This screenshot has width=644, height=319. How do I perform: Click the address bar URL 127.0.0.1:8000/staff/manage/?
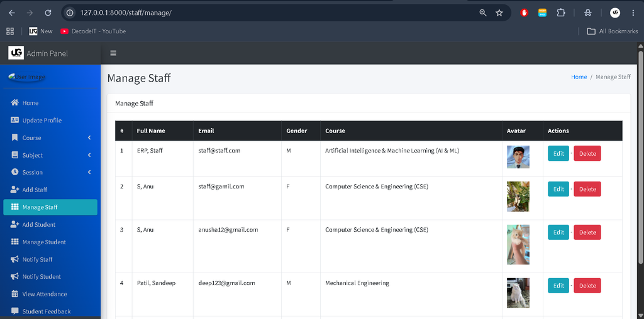126,13
